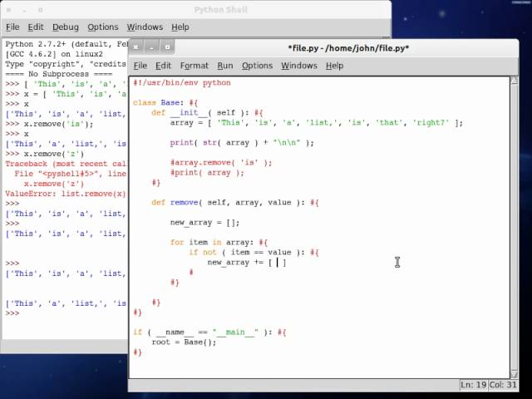
Task: Minimize the Python Shell window
Action: (x=24, y=10)
